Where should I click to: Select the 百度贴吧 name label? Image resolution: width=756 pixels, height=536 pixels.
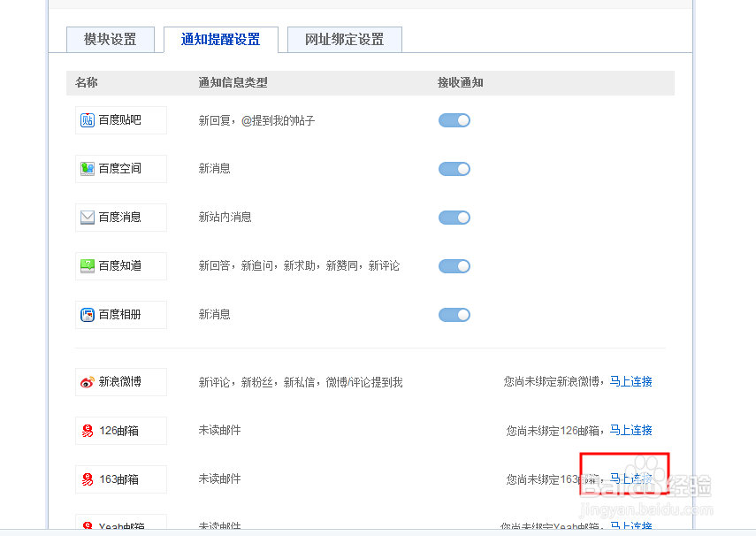[x=119, y=120]
